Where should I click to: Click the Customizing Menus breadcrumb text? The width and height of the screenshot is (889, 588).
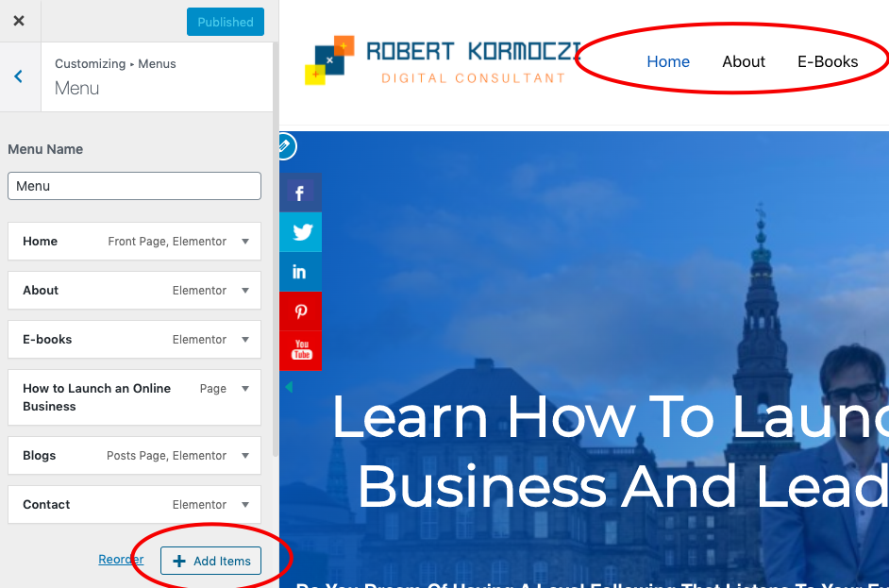pyautogui.click(x=115, y=63)
